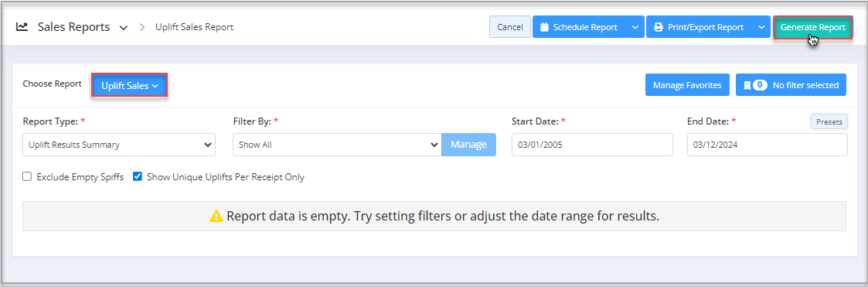Click the Generate Report button
Viewport: 868px width, 287px height.
tap(812, 26)
